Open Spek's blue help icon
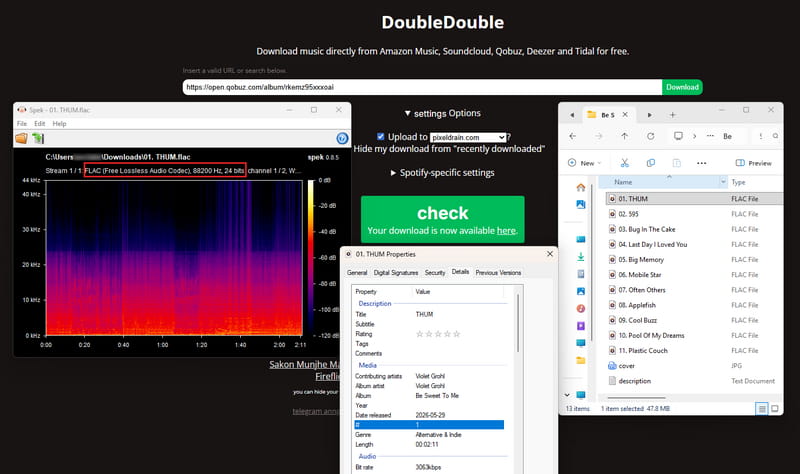This screenshot has width=800, height=474. tap(342, 138)
